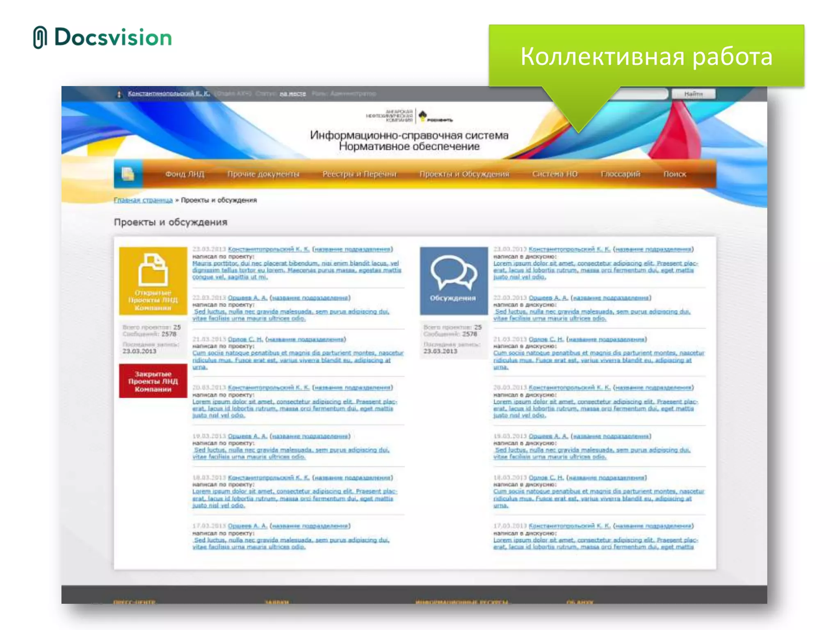This screenshot has height=630, width=840.
Task: Click Поиск in the navigation bar
Action: point(675,174)
